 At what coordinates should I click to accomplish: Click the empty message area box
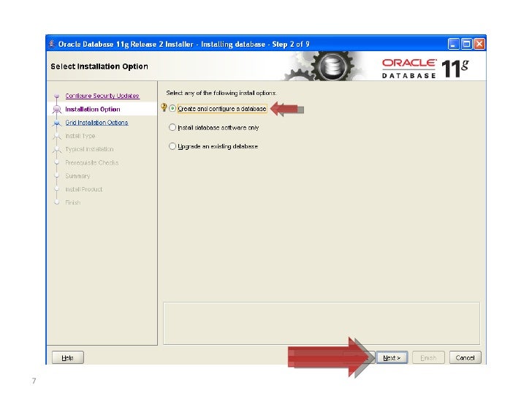[322, 323]
